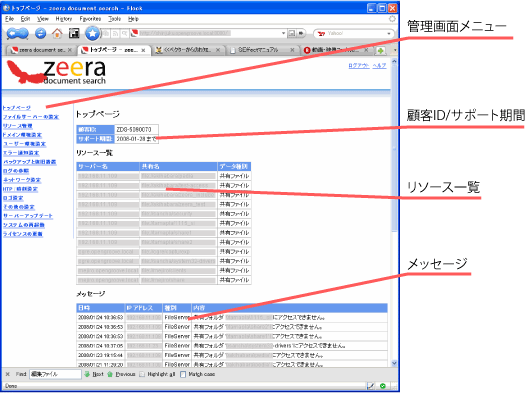Screen dimensions: 526x393
Task: Switch to the first zeera document search tab
Action: coord(41,50)
